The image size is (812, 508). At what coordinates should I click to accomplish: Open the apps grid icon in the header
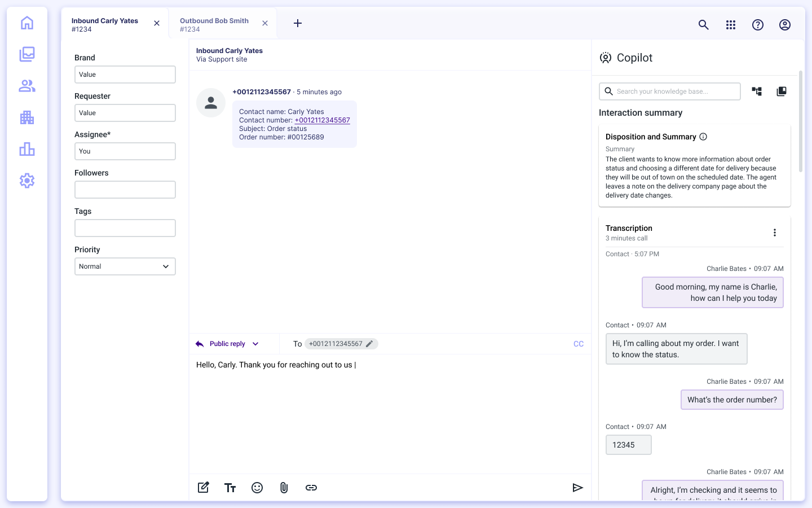pos(730,25)
